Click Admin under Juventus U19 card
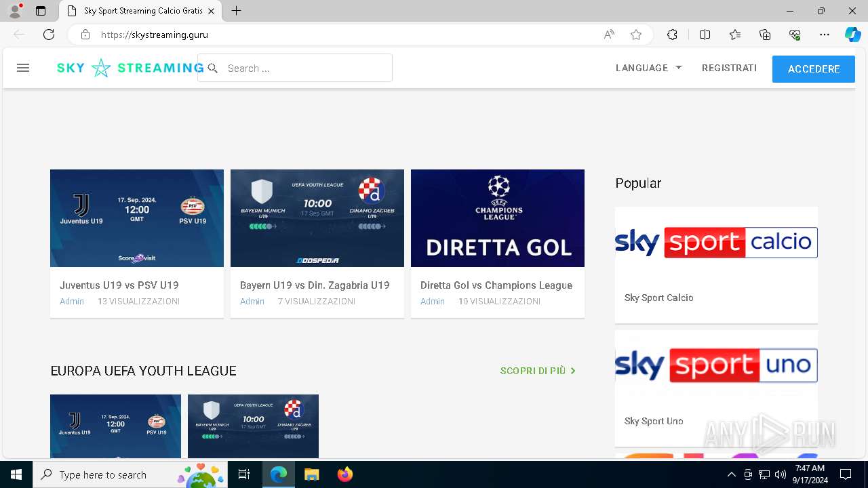 click(x=72, y=301)
